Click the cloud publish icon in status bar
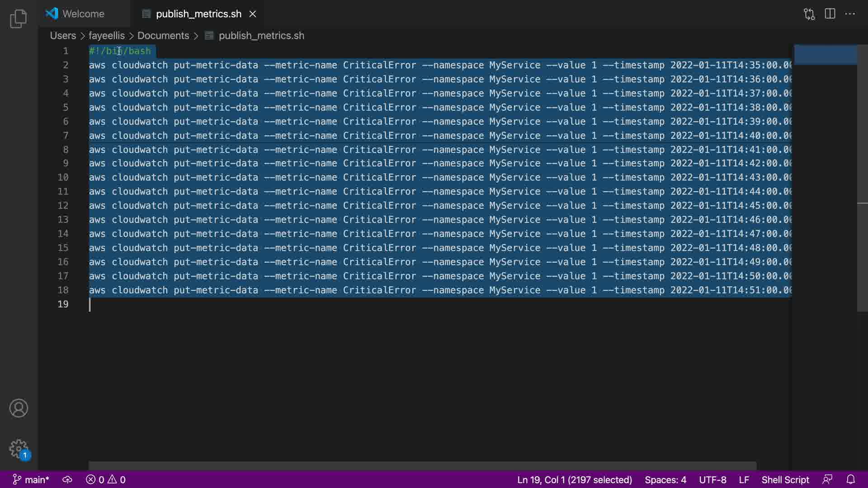The width and height of the screenshot is (868, 488). tap(67, 479)
